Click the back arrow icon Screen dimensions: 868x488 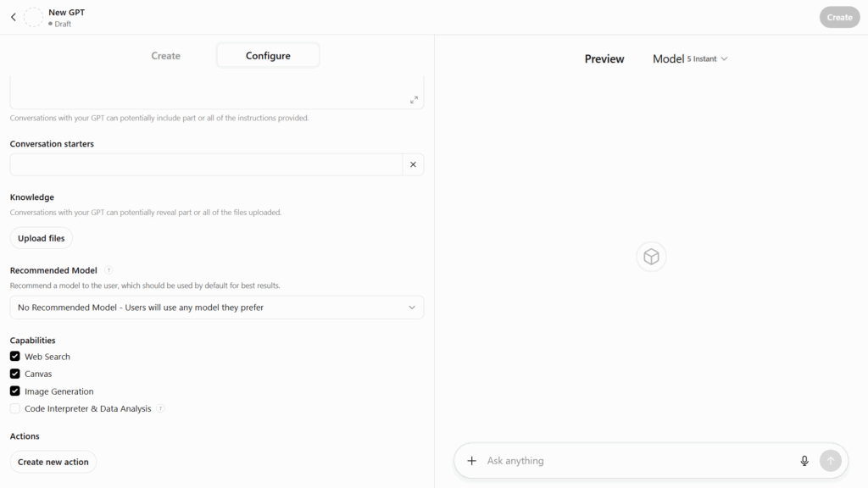pos(14,17)
